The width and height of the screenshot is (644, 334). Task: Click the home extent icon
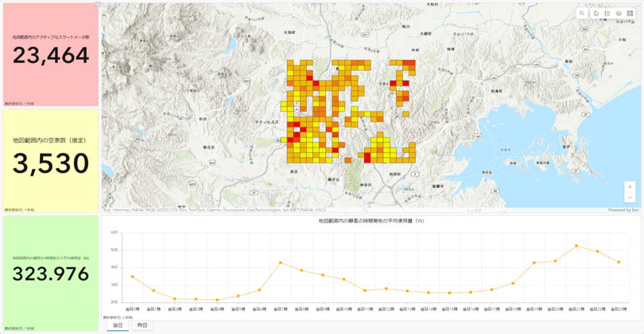[596, 13]
